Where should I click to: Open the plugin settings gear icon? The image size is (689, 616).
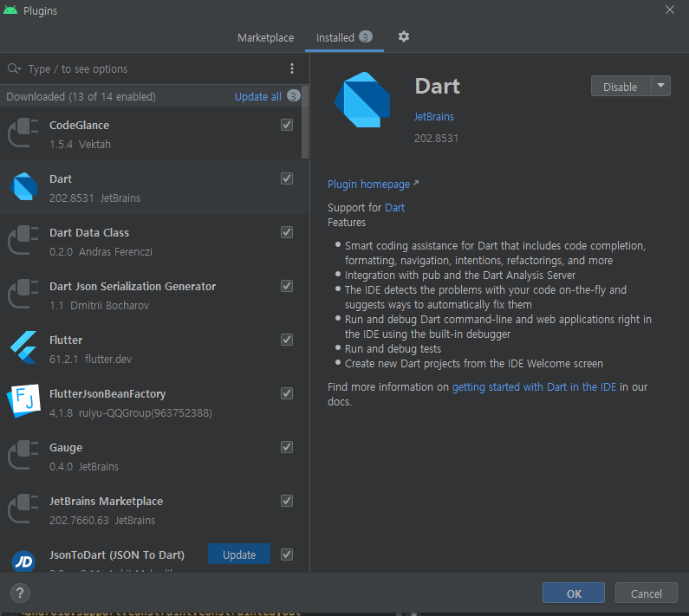tap(403, 37)
